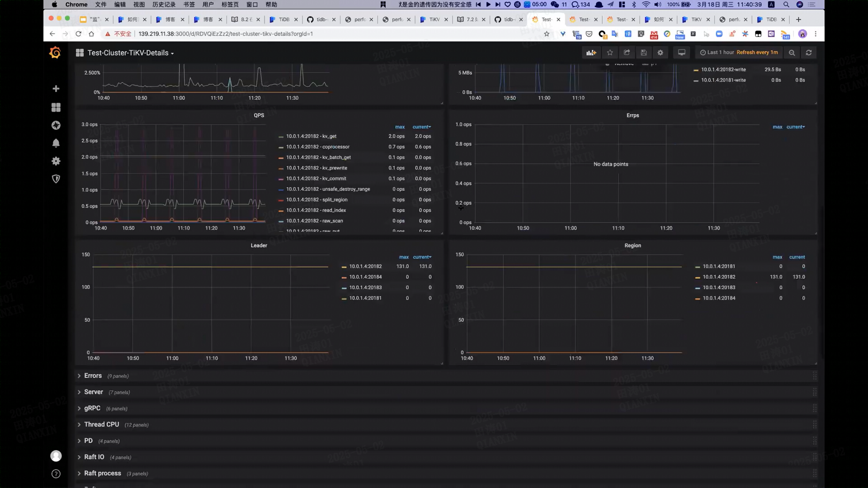Screen dimensions: 868x488
Task: Switch to TV view mode icon
Action: (681, 53)
